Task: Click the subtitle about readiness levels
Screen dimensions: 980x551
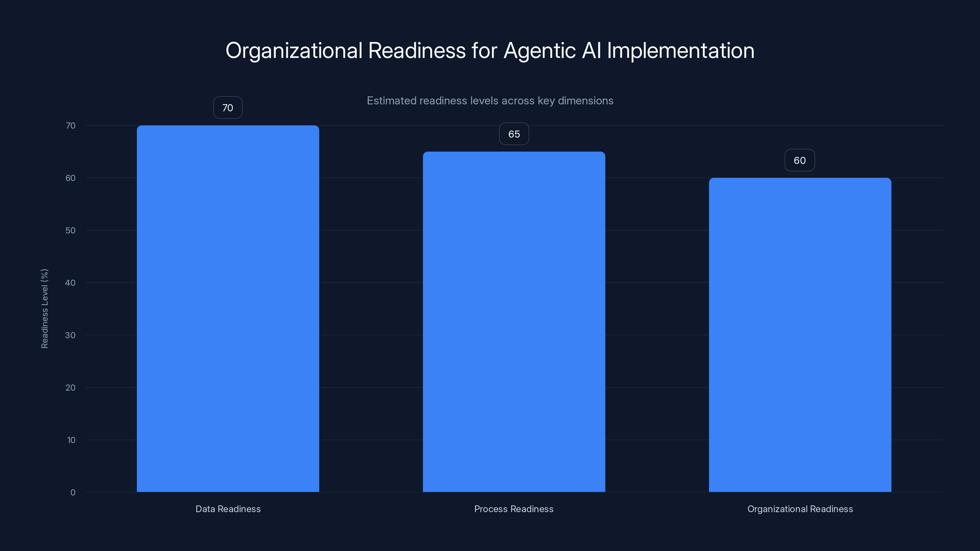Action: pos(490,101)
